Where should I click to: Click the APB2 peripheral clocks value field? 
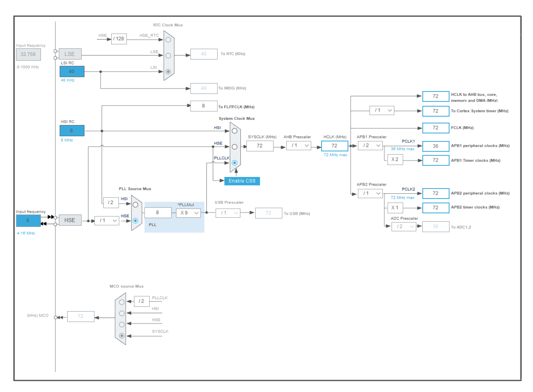pos(436,193)
